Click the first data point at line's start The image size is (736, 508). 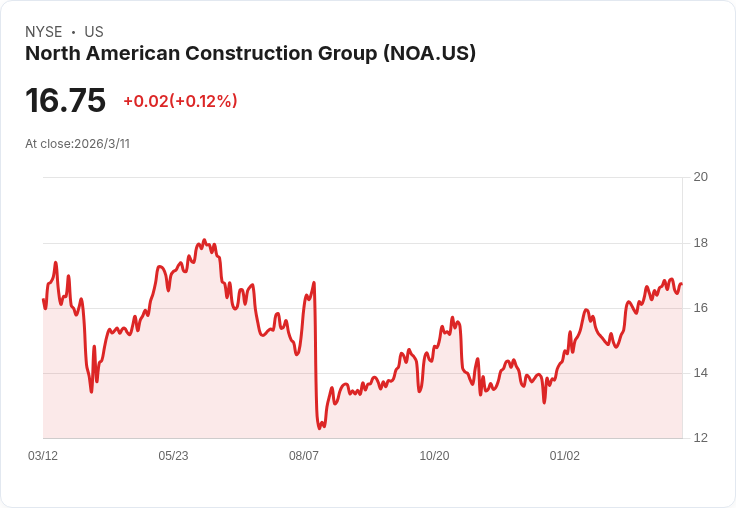click(x=44, y=300)
